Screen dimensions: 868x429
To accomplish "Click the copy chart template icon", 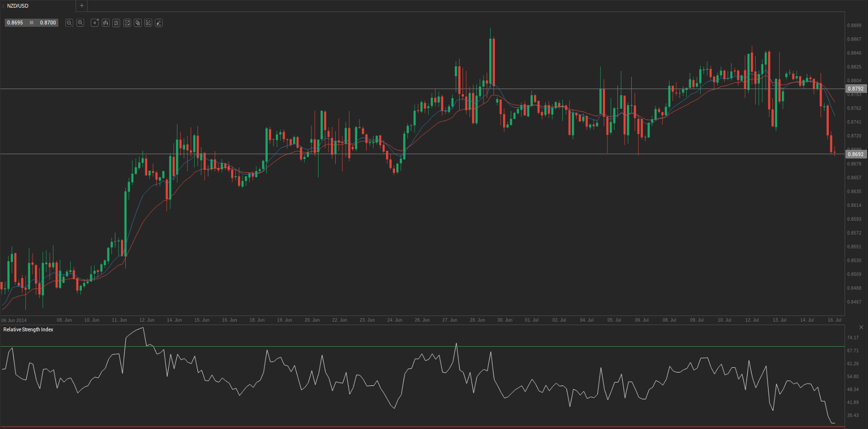I will tap(138, 23).
